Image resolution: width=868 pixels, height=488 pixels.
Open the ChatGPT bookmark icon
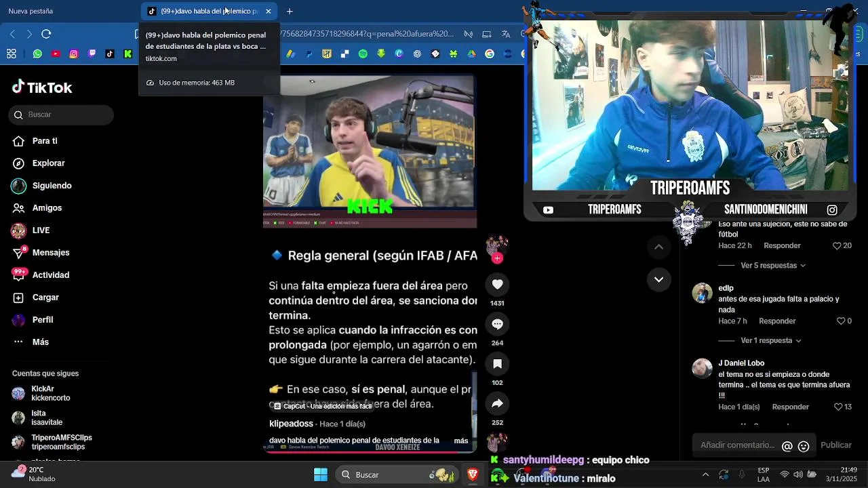pyautogui.click(x=417, y=54)
